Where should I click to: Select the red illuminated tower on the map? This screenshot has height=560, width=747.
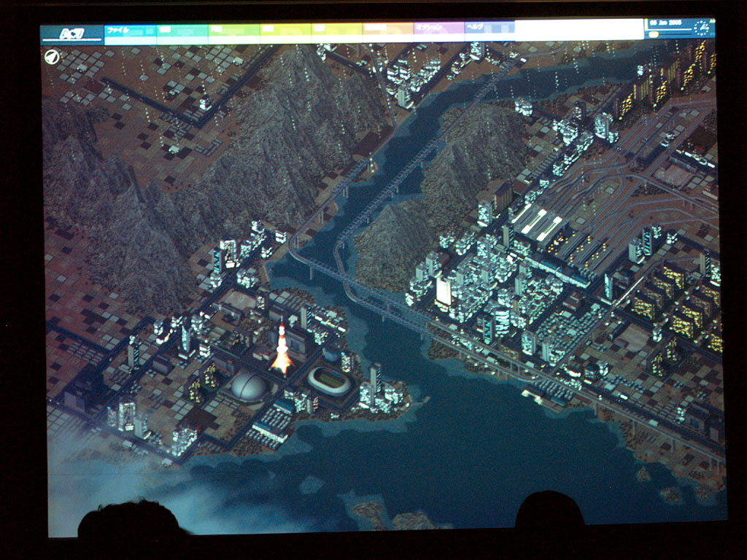click(x=282, y=350)
